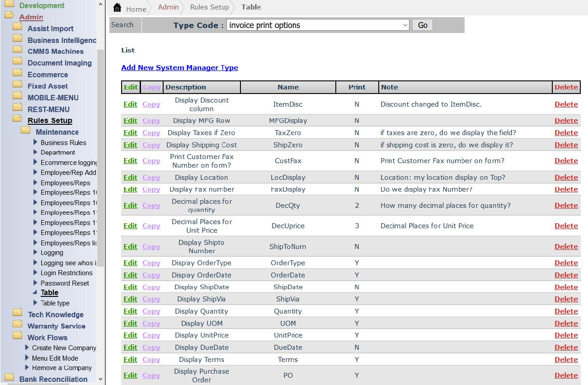Screen dimensions: 588x385
Task: Go to Rules Setup breadcrumb
Action: coord(209,7)
